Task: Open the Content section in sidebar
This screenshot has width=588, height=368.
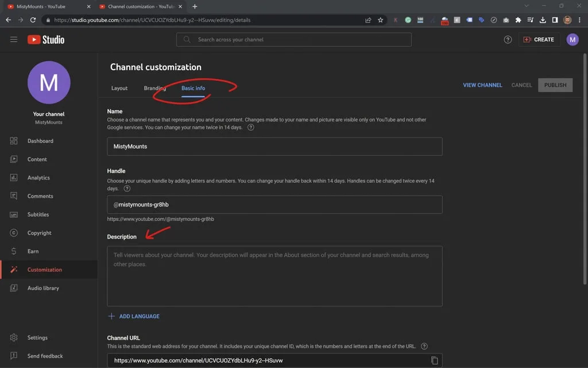Action: pyautogui.click(x=37, y=159)
